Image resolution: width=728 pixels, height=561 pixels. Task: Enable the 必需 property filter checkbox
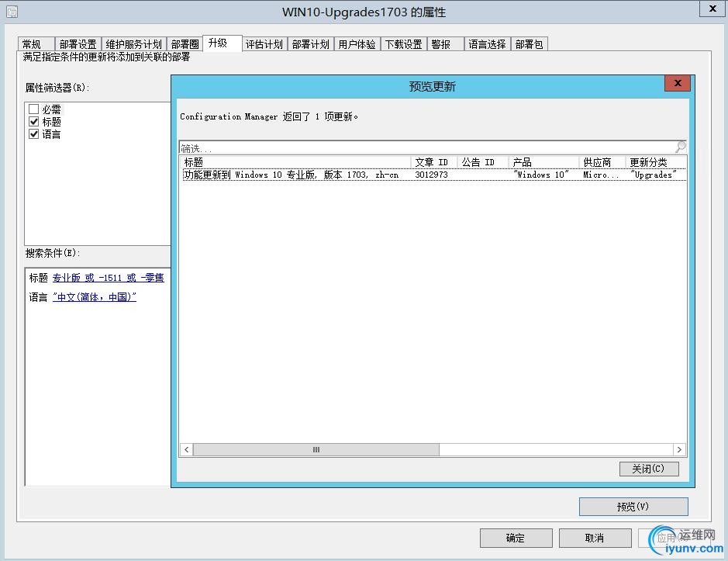coord(33,109)
